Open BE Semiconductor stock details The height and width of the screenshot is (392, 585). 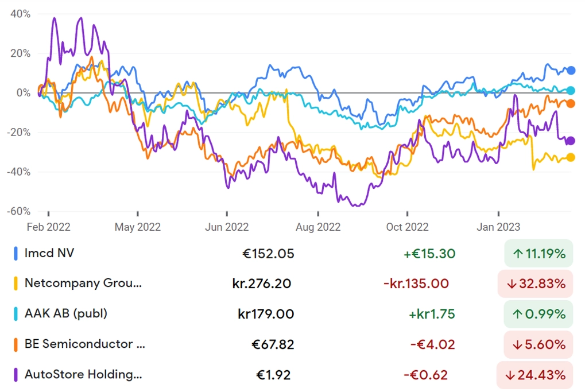coord(293,344)
